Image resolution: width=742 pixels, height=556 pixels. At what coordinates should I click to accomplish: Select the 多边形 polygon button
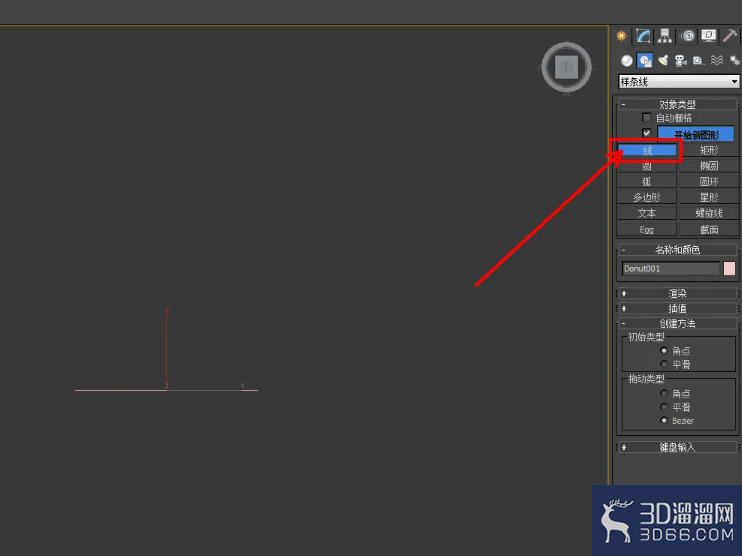647,197
